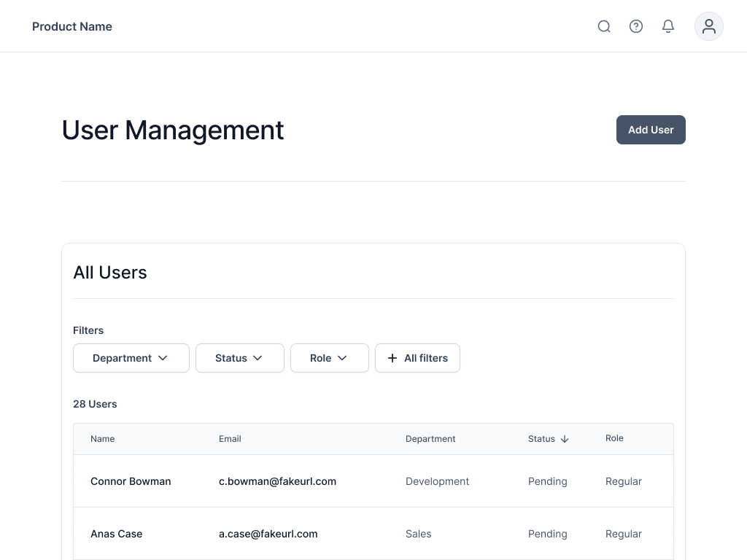This screenshot has width=747, height=560.
Task: Select the Name column header
Action: tap(102, 439)
